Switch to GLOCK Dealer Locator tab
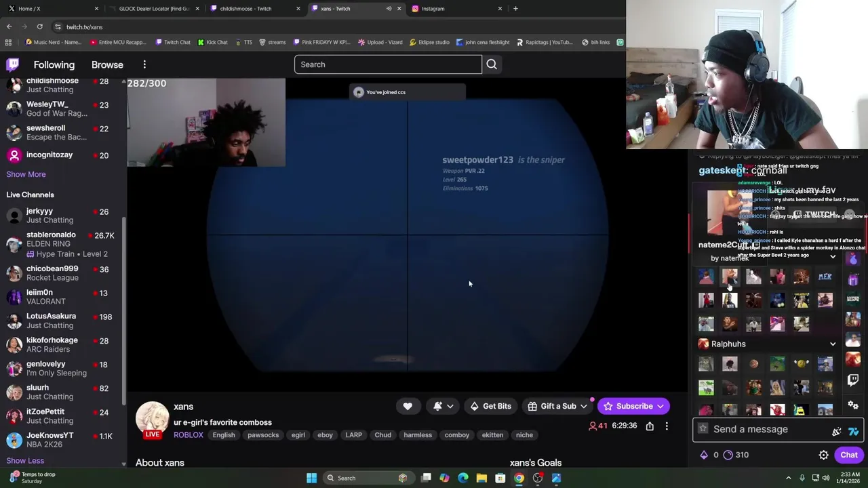This screenshot has height=488, width=868. (154, 9)
